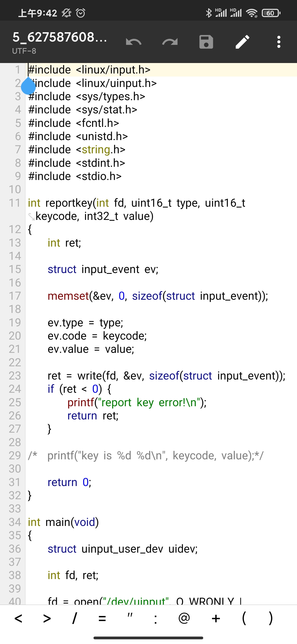The height and width of the screenshot is (644, 297).
Task: Insert the greater-than symbol from bottom bar
Action: point(47,619)
